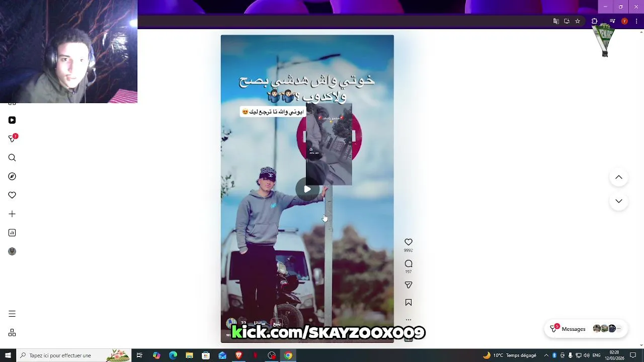This screenshot has height=362, width=644.
Task: Switch to Google Chrome in the taskbar
Action: click(x=288, y=355)
